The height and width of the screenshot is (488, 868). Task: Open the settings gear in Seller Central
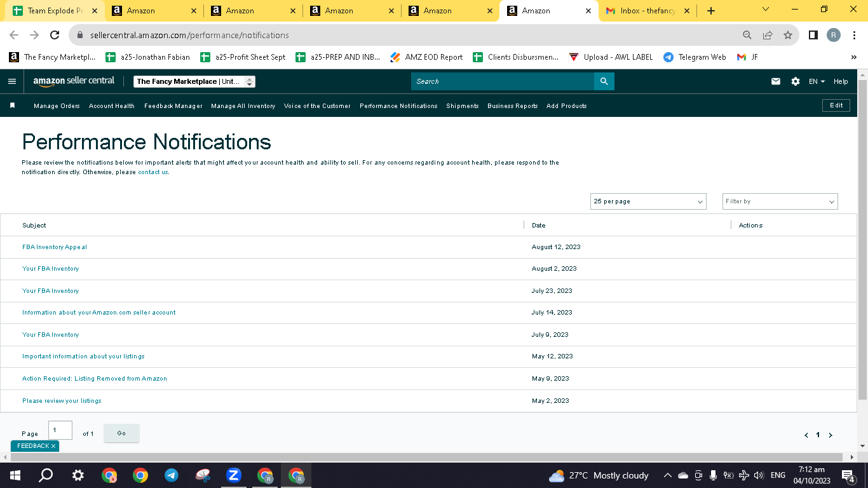(x=796, y=81)
